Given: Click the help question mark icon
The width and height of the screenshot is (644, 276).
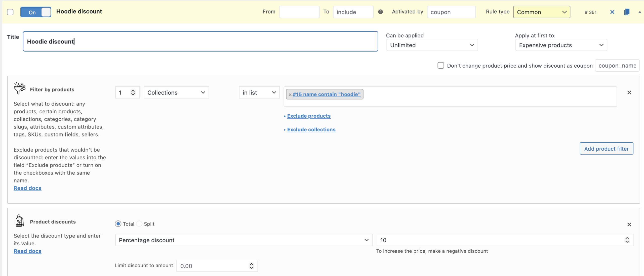Looking at the screenshot, I should click(380, 12).
